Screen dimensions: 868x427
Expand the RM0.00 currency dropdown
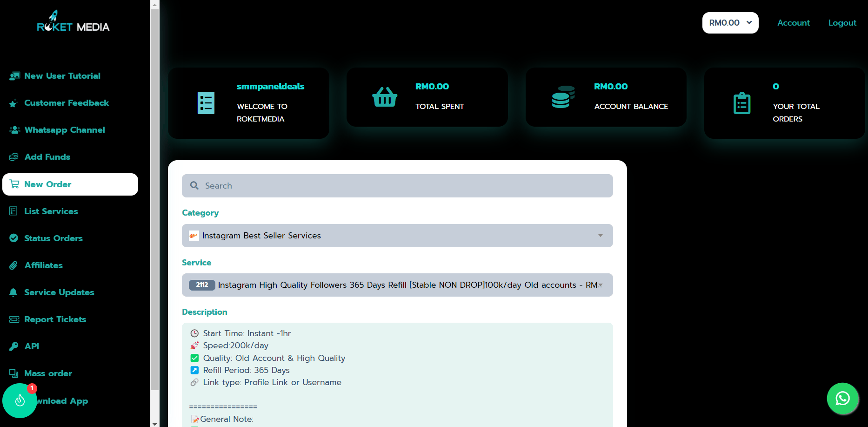[x=730, y=23]
